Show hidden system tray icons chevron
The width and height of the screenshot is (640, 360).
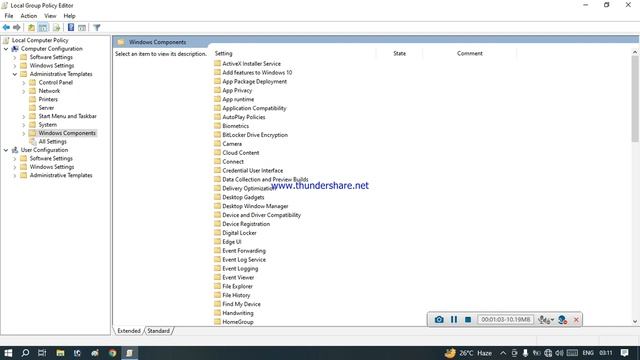click(503, 353)
